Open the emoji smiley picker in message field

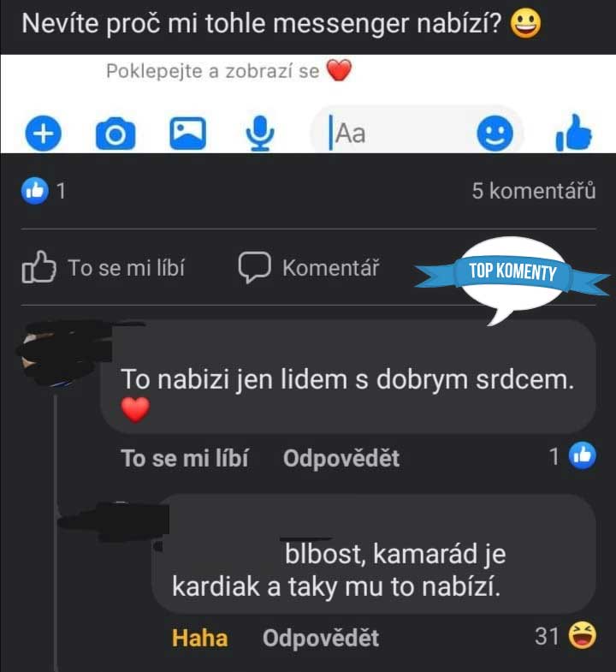[495, 134]
